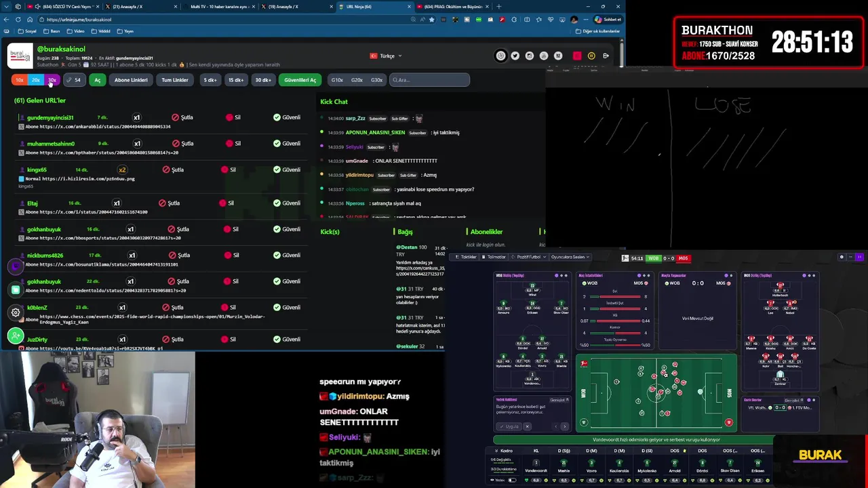Click the Güvenli check for k0blenZ
This screenshot has width=868, height=488.
point(277,308)
